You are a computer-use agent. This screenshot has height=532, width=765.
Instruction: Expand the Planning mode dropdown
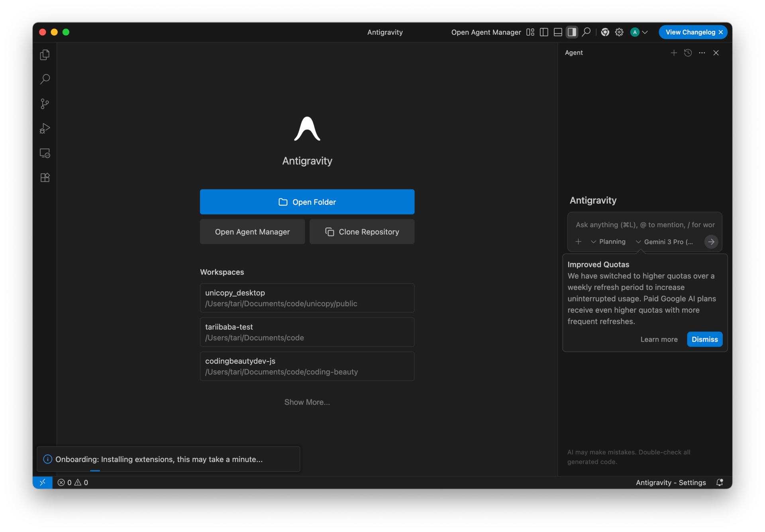[x=608, y=241]
